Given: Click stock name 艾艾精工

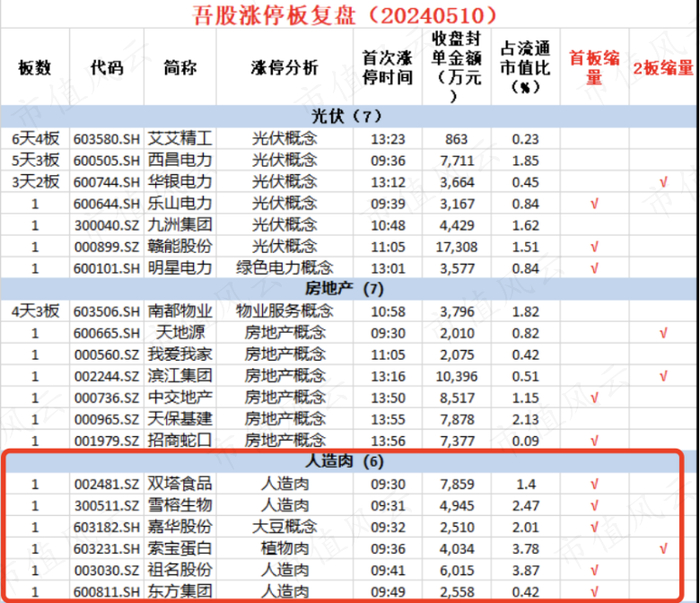Looking at the screenshot, I should click(x=180, y=138).
